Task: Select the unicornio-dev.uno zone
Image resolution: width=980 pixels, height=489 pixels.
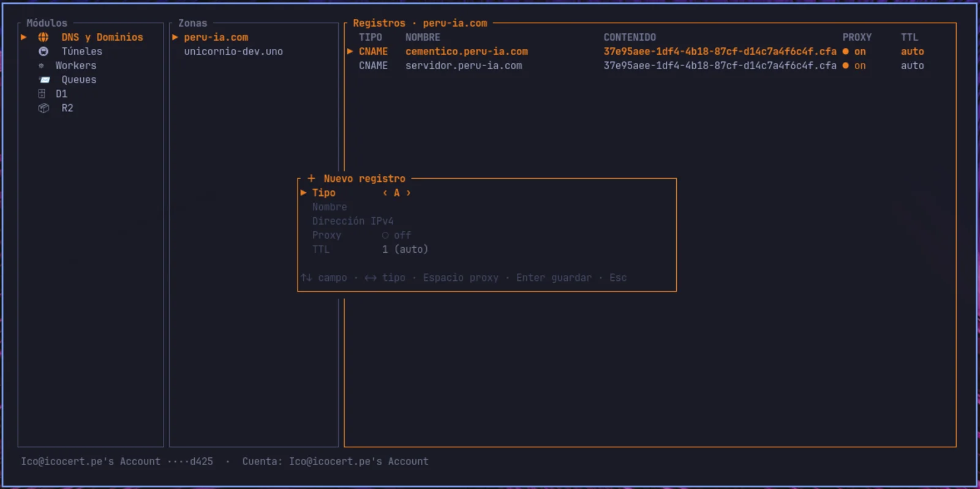Action: tap(233, 51)
